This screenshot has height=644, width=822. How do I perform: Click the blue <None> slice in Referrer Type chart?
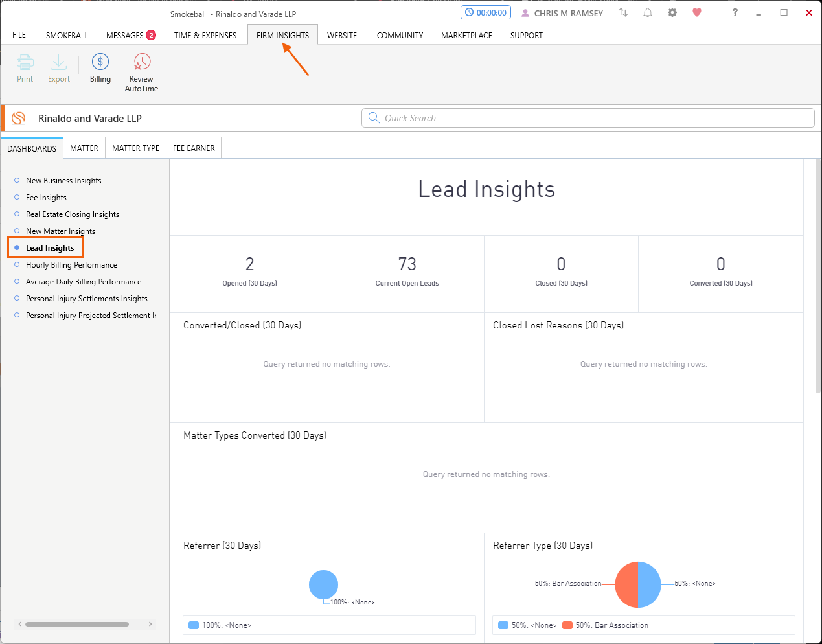[x=650, y=584]
